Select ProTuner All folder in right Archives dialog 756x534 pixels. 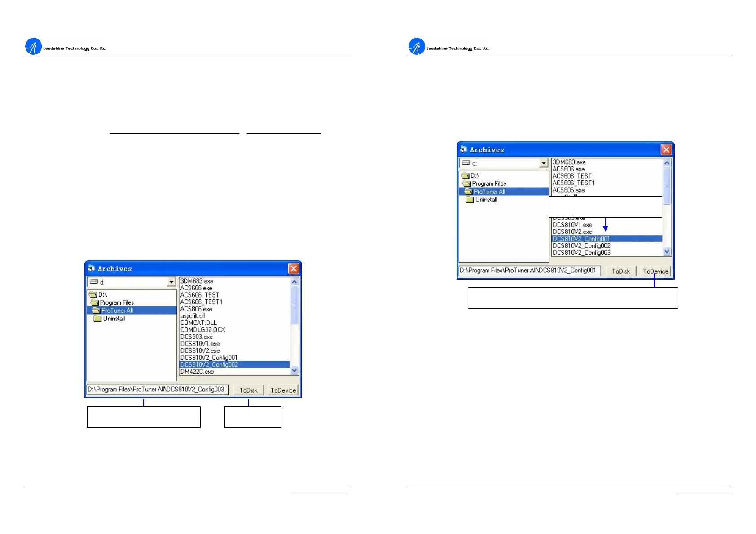click(x=485, y=192)
